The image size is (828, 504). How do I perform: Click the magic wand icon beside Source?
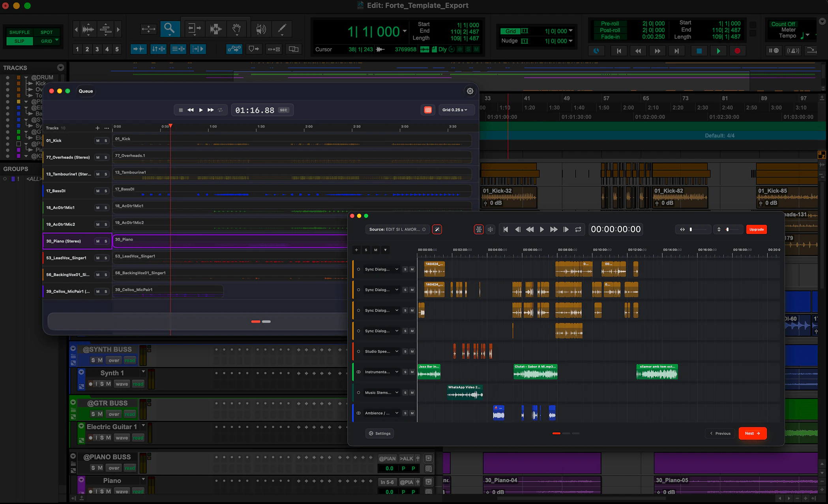[x=437, y=230]
